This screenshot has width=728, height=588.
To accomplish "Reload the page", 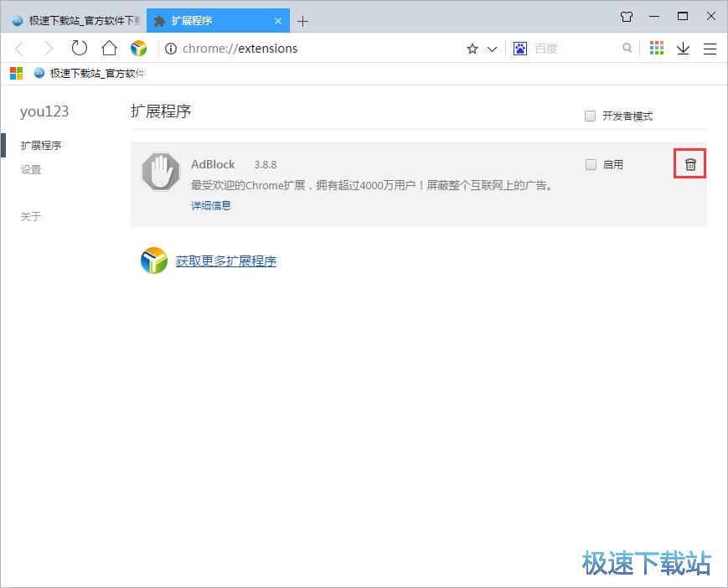I will point(79,48).
